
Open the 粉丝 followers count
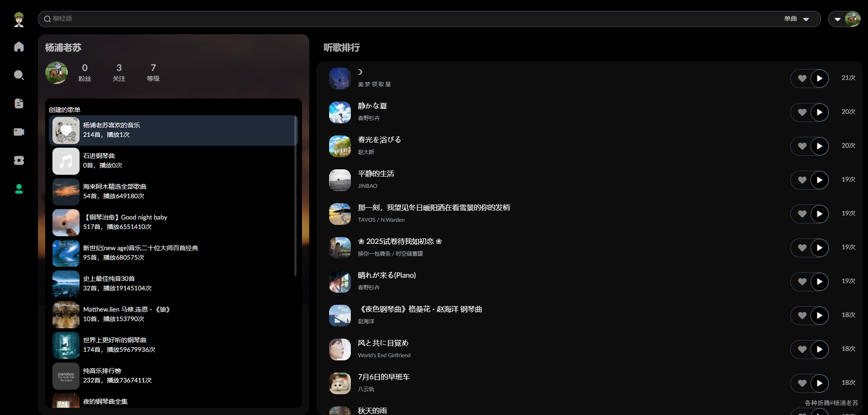pos(85,72)
